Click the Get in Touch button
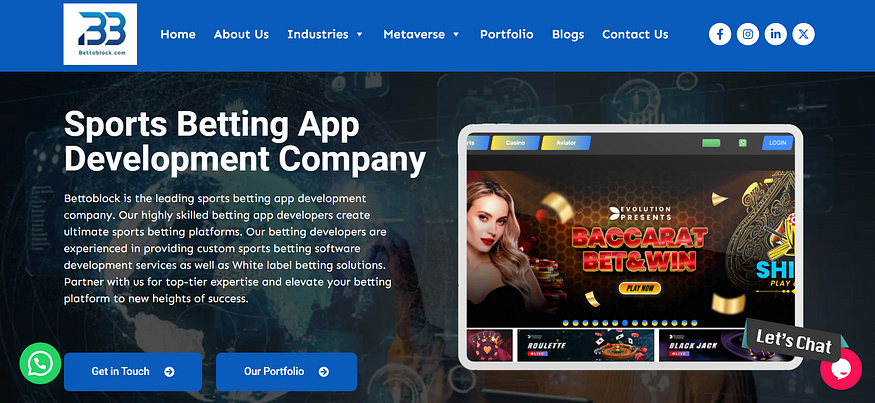The image size is (875, 403). (133, 372)
